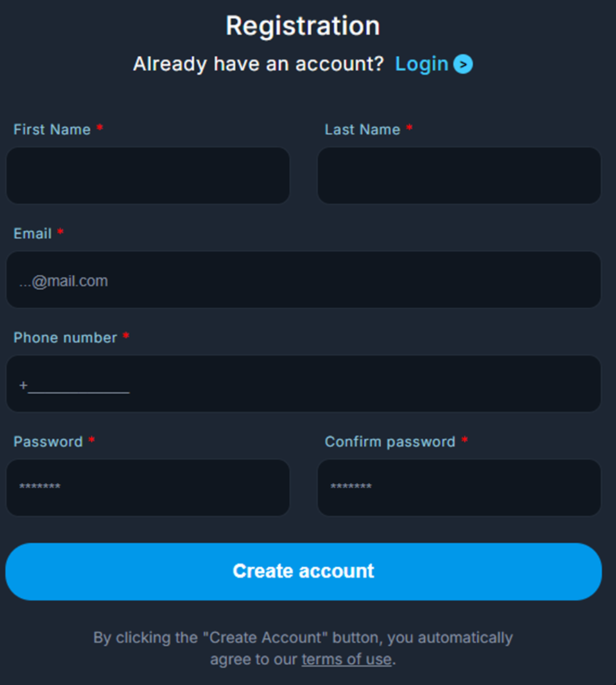Click the Email label

pos(33,234)
